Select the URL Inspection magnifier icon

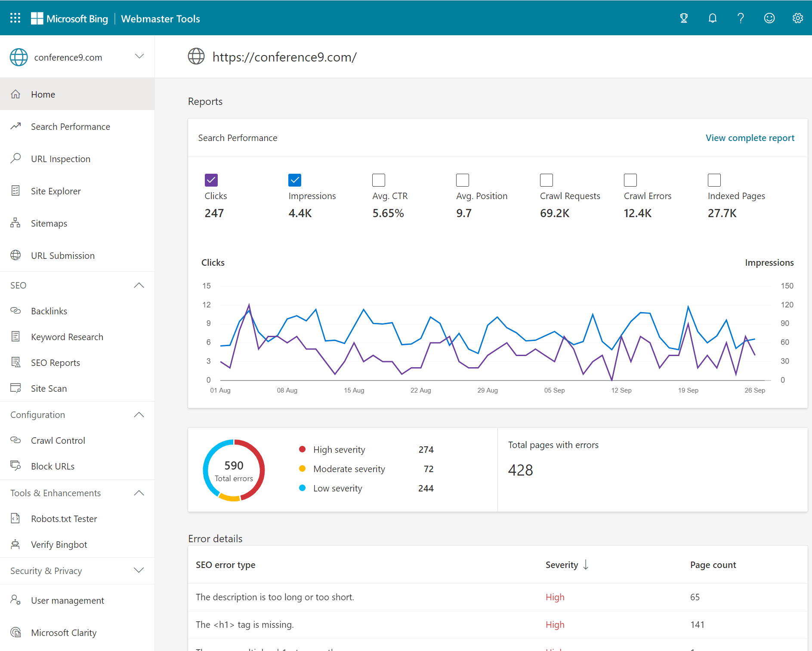[16, 159]
